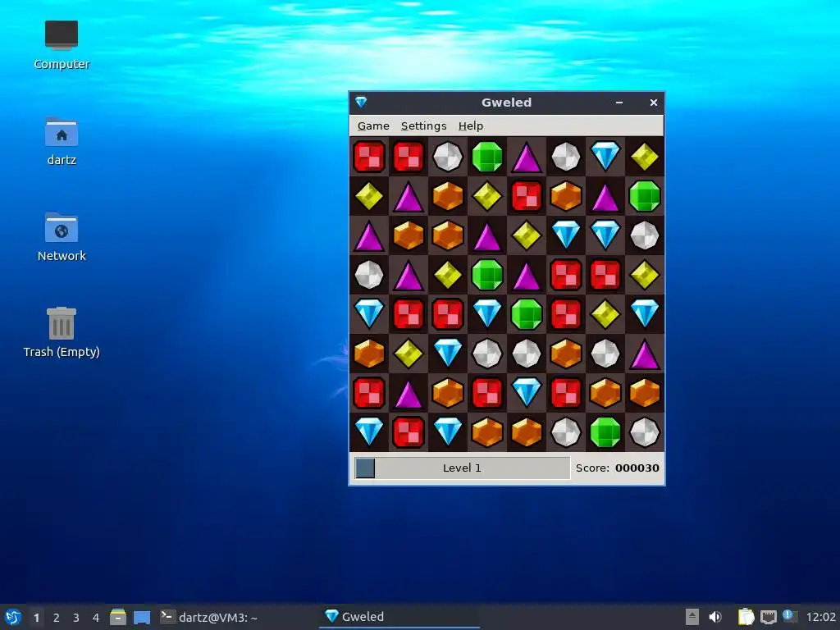This screenshot has width=840, height=630.
Task: Click the 12:02 clock in the taskbar
Action: [820, 617]
